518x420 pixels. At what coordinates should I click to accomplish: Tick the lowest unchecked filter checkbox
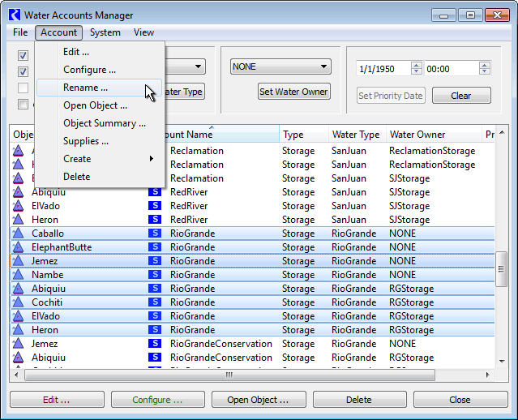(x=23, y=105)
